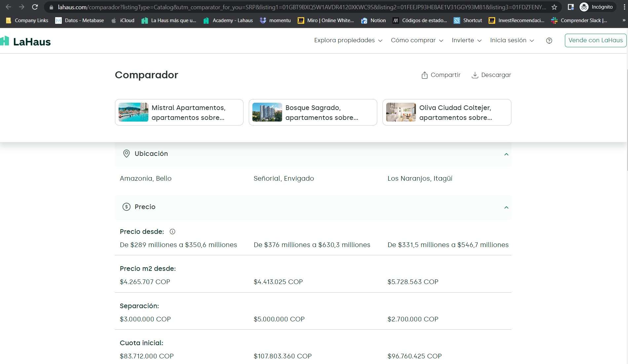Open the help question mark icon
The width and height of the screenshot is (628, 364).
click(x=549, y=41)
